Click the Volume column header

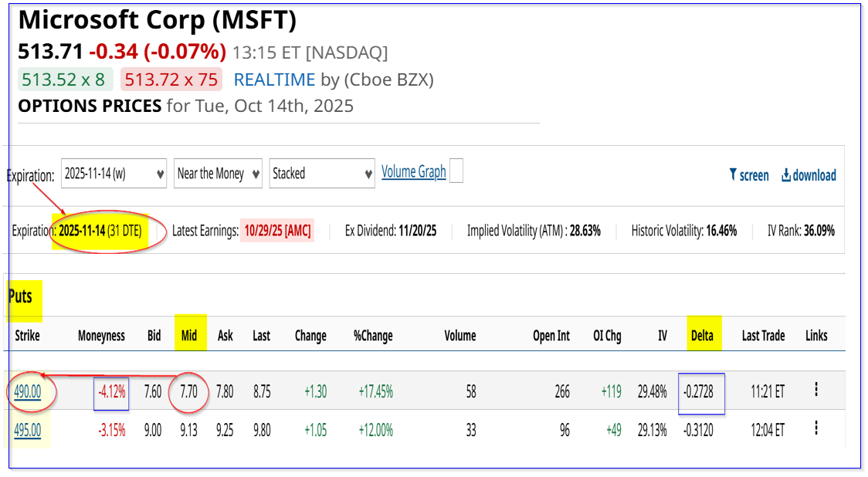[459, 336]
